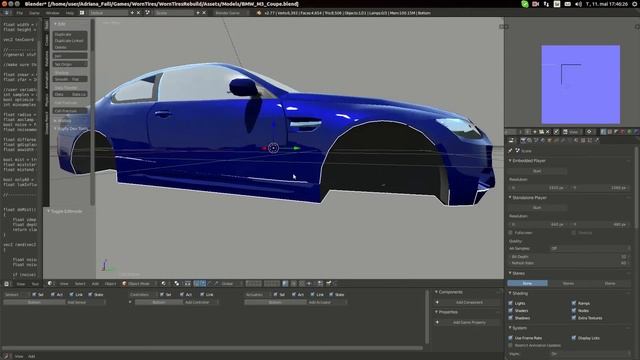Toggle Display Lists checkbox
This screenshot has width=640, height=360.
coord(574,338)
